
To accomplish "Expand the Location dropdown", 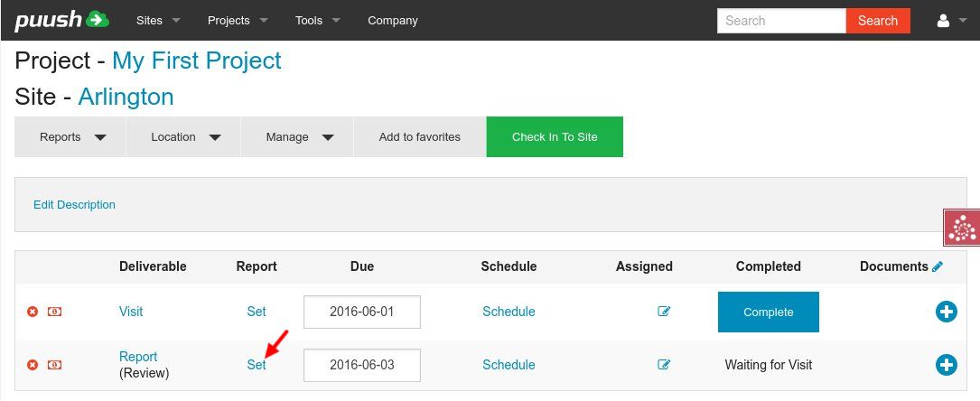I will (x=185, y=137).
